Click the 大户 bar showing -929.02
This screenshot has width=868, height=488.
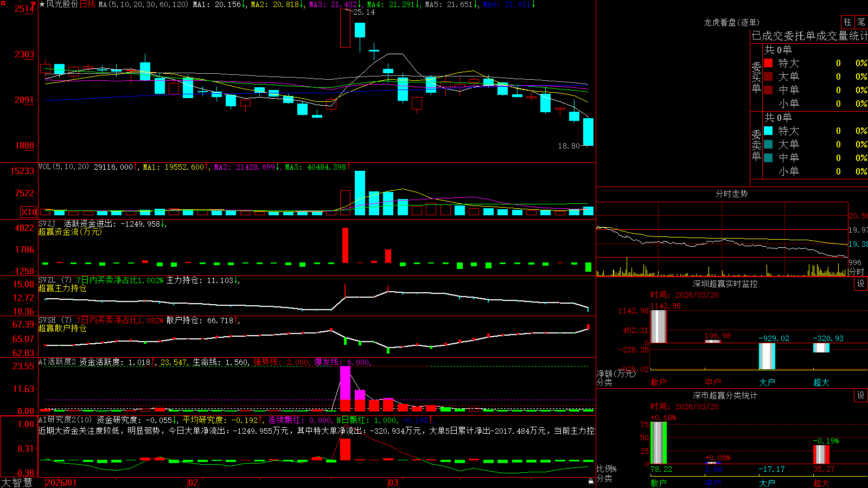click(x=767, y=356)
